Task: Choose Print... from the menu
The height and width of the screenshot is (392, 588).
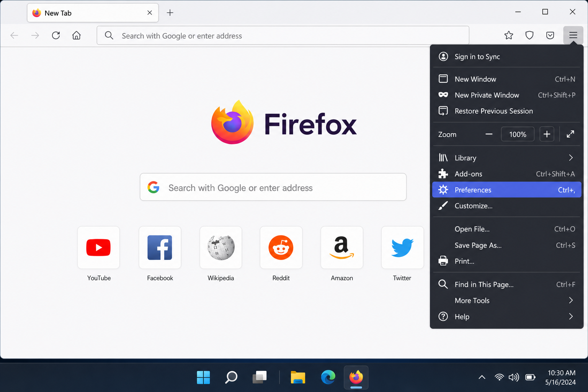Action: pos(507,261)
